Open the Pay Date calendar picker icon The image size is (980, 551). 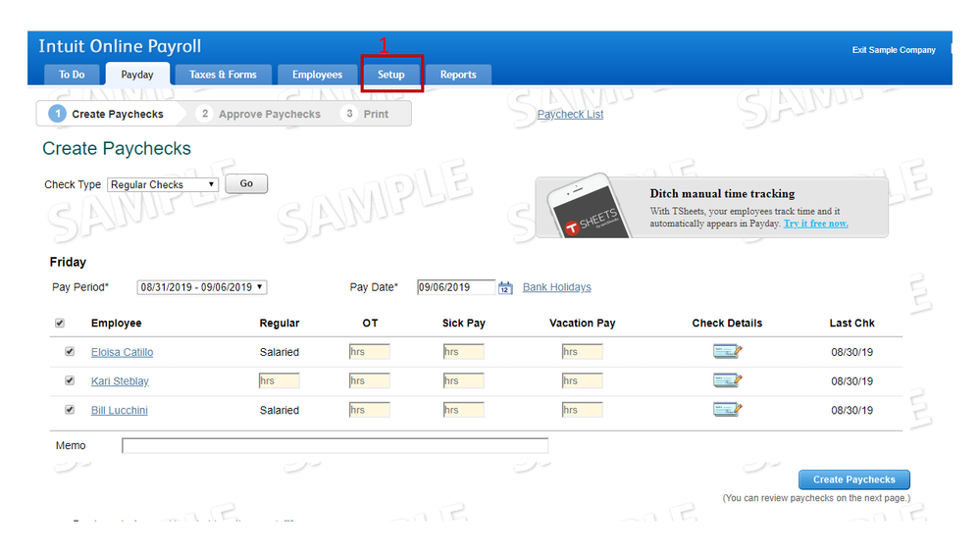point(505,288)
